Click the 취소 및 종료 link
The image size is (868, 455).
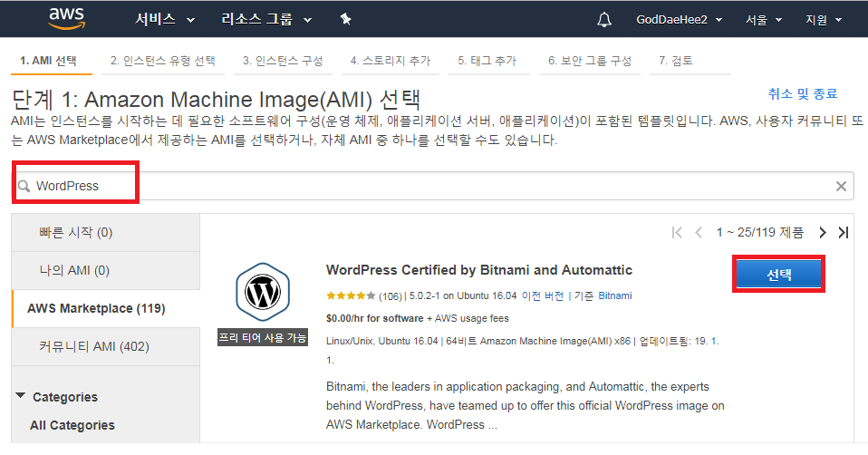[803, 93]
